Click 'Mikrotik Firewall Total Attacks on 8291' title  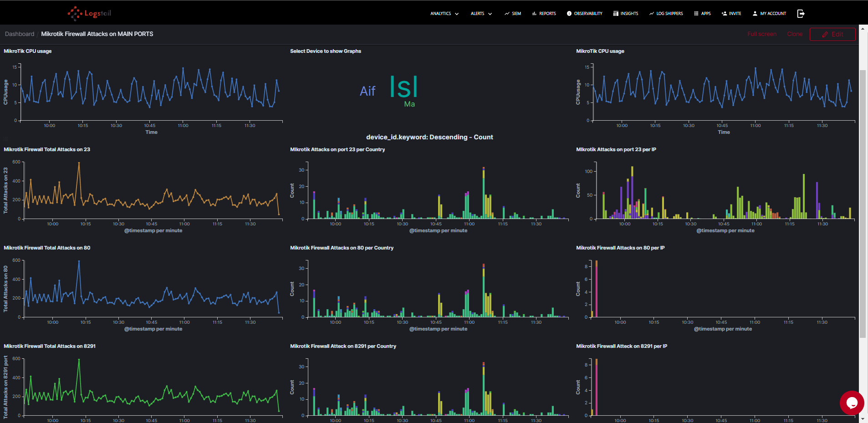50,346
